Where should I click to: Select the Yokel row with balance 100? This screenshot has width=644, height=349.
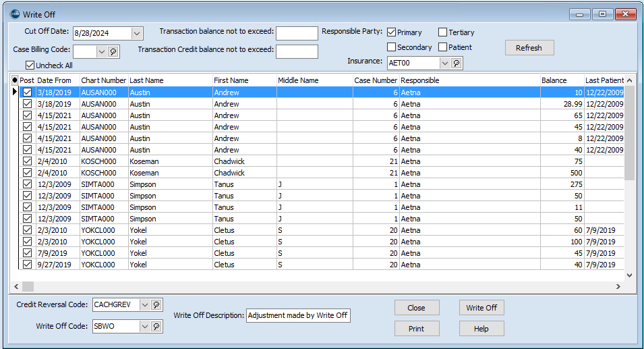pos(322,242)
